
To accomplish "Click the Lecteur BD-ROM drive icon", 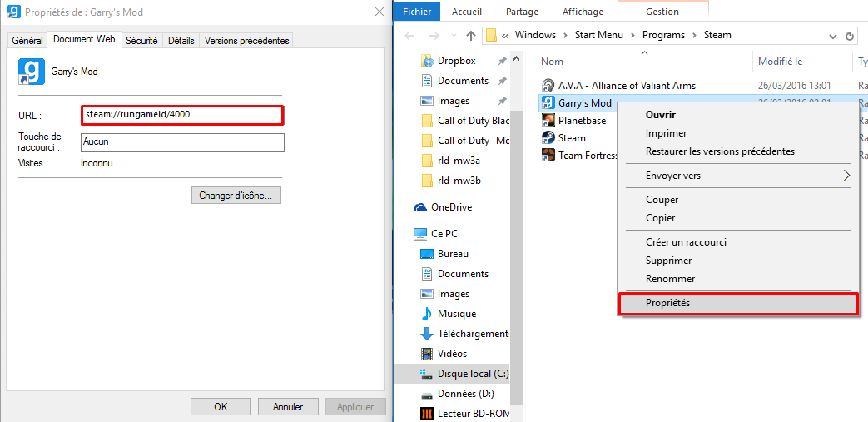I will [427, 414].
